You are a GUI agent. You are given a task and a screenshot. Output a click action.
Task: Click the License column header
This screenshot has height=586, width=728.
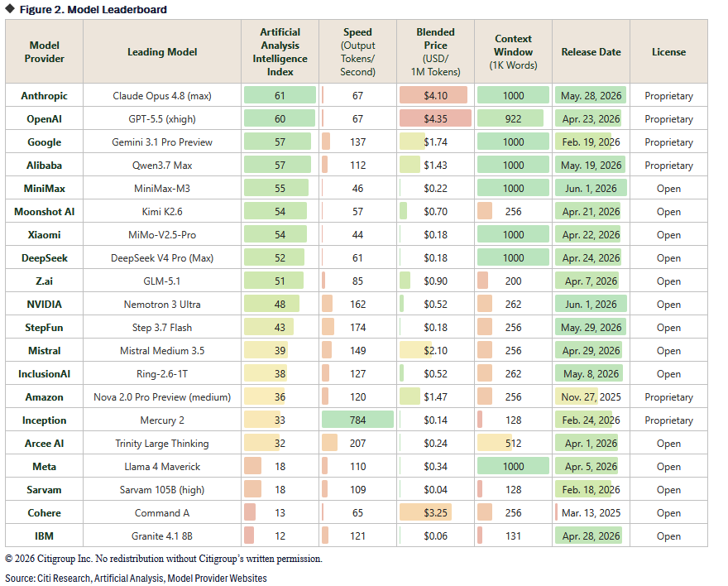668,51
